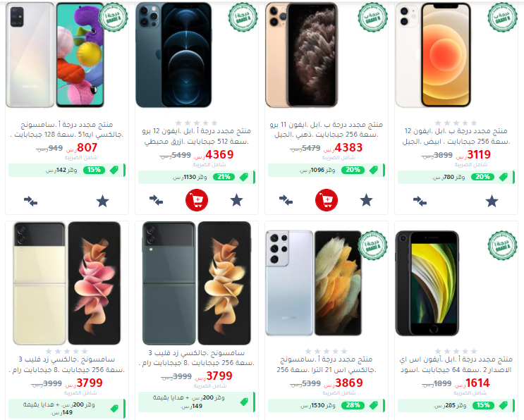Open the white iPhone 12 256GB title

(x=456, y=136)
